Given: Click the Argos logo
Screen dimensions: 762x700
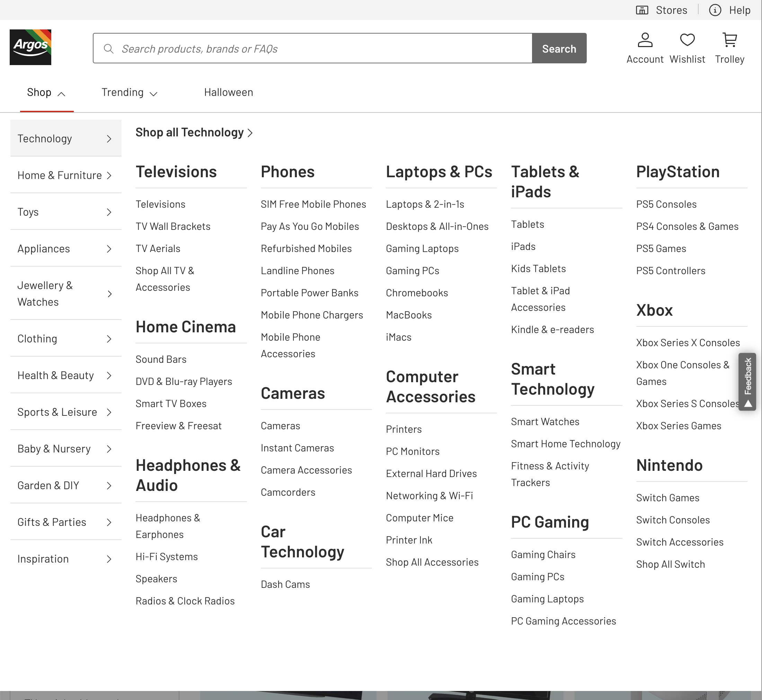Looking at the screenshot, I should (x=30, y=47).
